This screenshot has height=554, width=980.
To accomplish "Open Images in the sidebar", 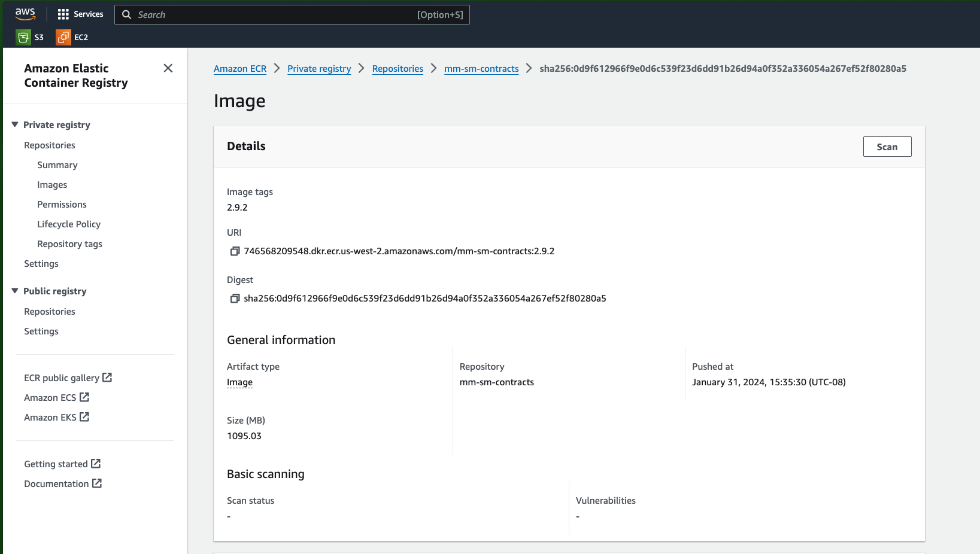I will click(x=52, y=185).
